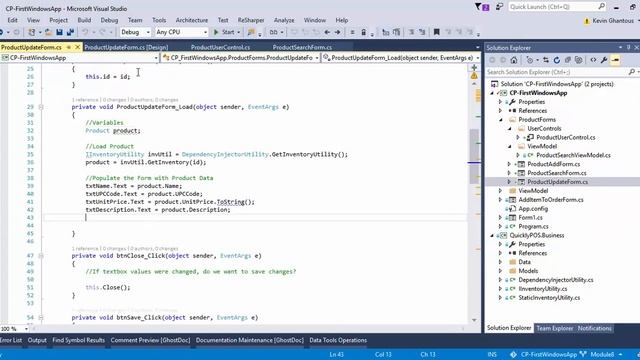Image resolution: width=640 pixels, height=360 pixels.
Task: Click '1 reference' CodeLens above ProductUpdateForm_Load
Action: point(85,100)
